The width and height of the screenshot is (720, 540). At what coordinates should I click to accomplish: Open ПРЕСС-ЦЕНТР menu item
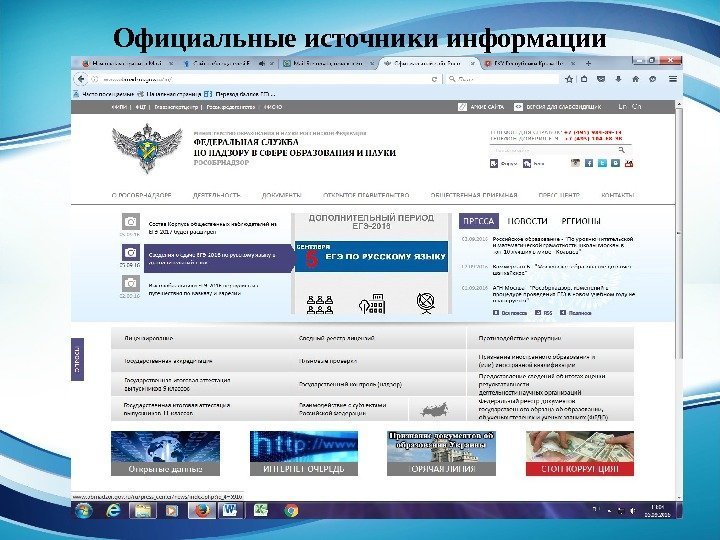tap(559, 195)
